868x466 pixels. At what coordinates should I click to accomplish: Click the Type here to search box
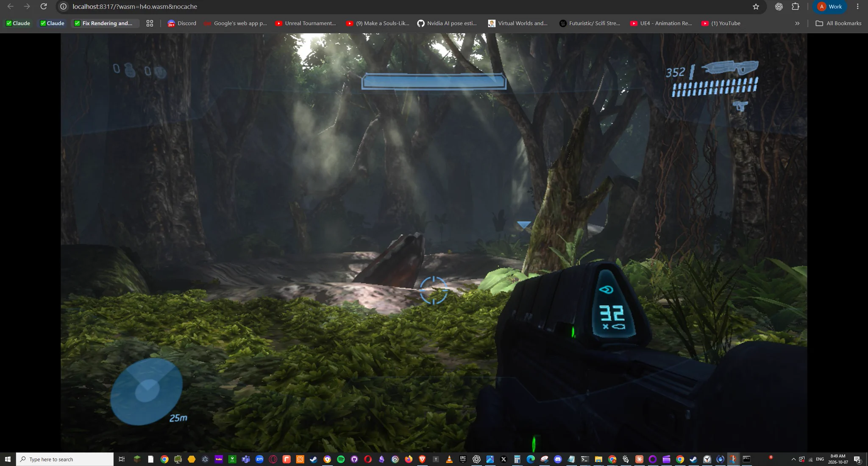pos(65,459)
